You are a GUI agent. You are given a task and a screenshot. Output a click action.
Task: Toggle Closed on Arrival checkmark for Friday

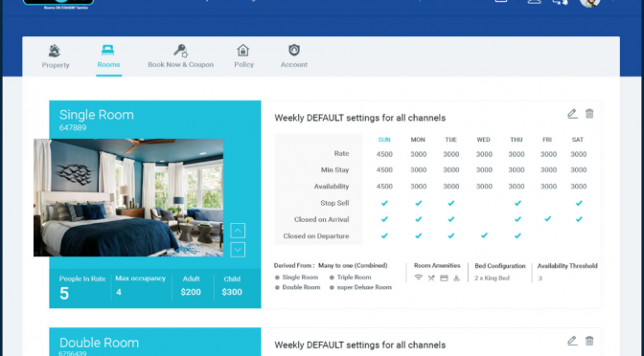tap(547, 219)
